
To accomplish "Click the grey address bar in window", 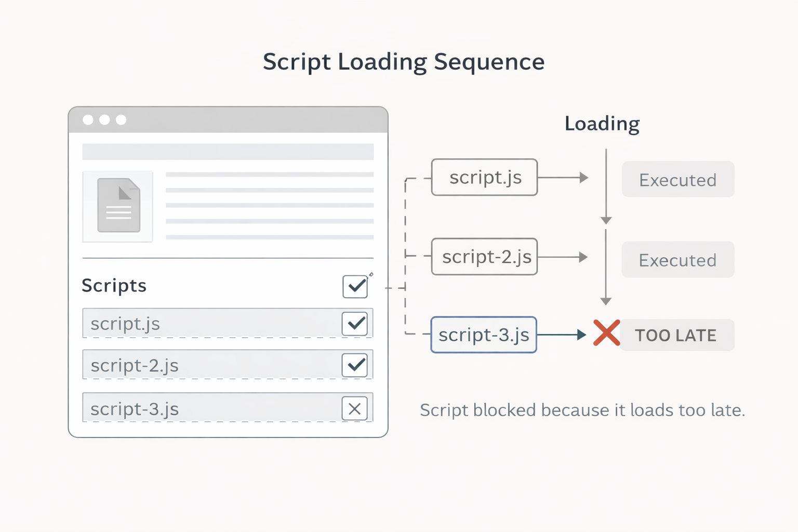I will [228, 152].
